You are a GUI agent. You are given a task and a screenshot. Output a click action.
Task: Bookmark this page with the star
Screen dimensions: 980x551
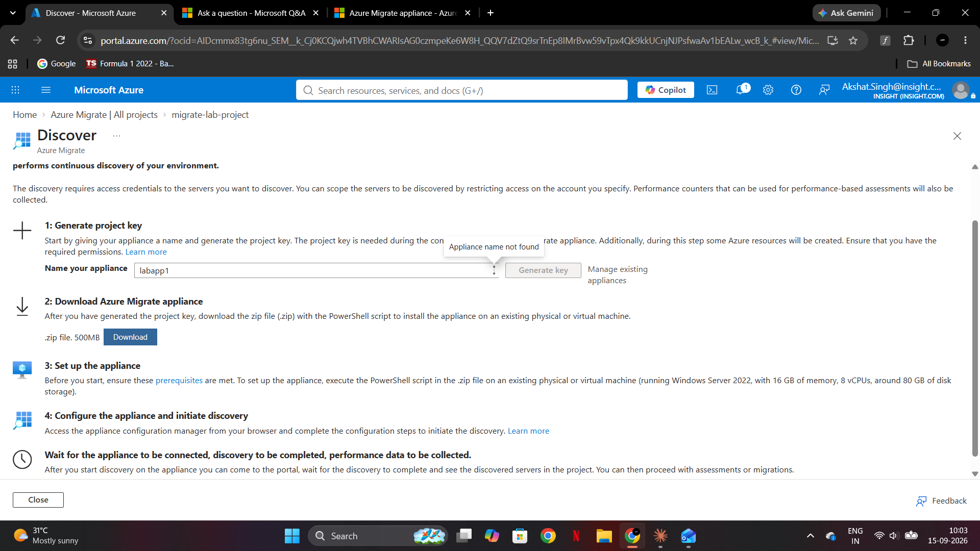853,40
